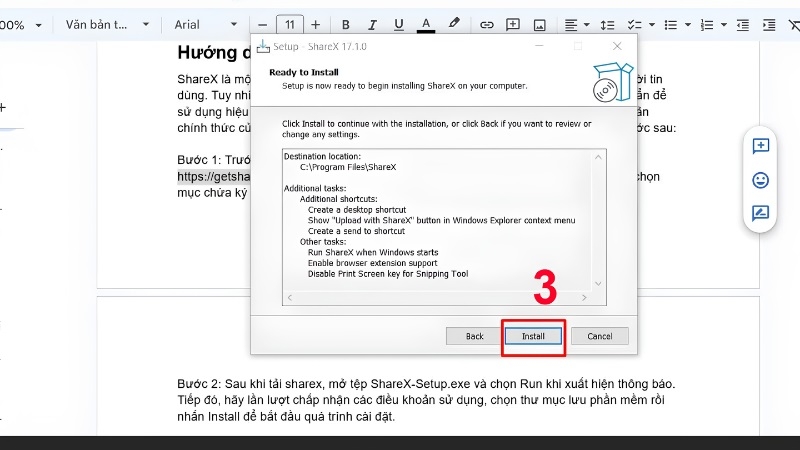This screenshot has width=800, height=450.
Task: Click summary box scroll up arrow
Action: (598, 157)
